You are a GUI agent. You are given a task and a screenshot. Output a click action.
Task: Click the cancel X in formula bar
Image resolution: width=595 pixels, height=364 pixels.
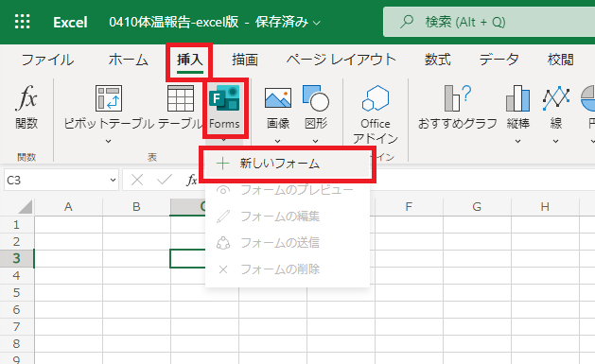(x=137, y=180)
